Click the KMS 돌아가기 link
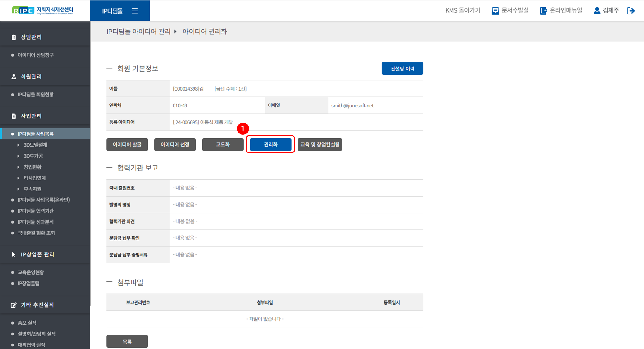This screenshot has height=349, width=644. (x=463, y=11)
